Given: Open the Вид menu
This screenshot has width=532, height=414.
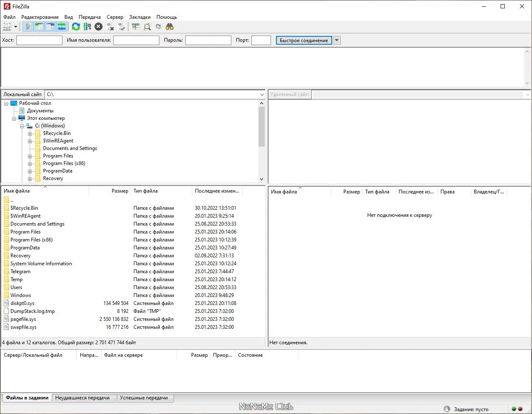Looking at the screenshot, I should (69, 17).
